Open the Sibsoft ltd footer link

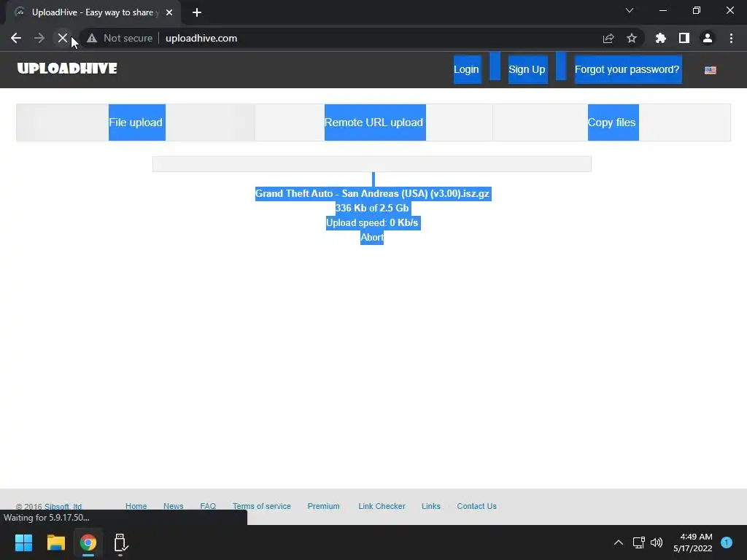click(x=63, y=506)
